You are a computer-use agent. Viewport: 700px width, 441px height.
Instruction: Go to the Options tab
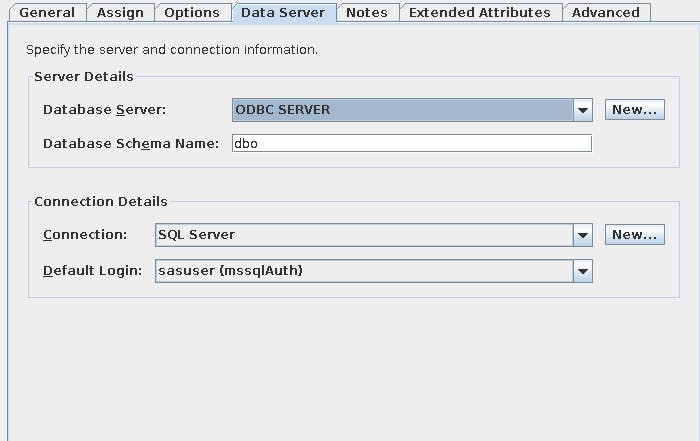(x=191, y=13)
